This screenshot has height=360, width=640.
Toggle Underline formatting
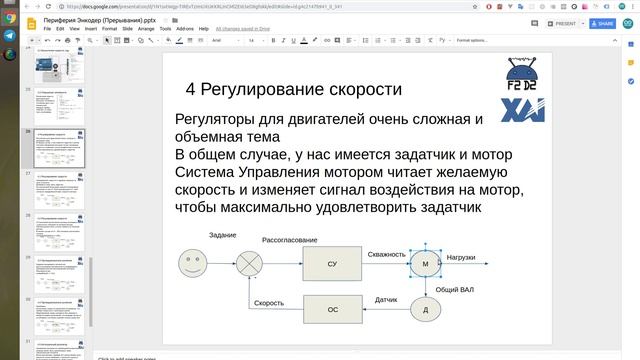(x=293, y=40)
